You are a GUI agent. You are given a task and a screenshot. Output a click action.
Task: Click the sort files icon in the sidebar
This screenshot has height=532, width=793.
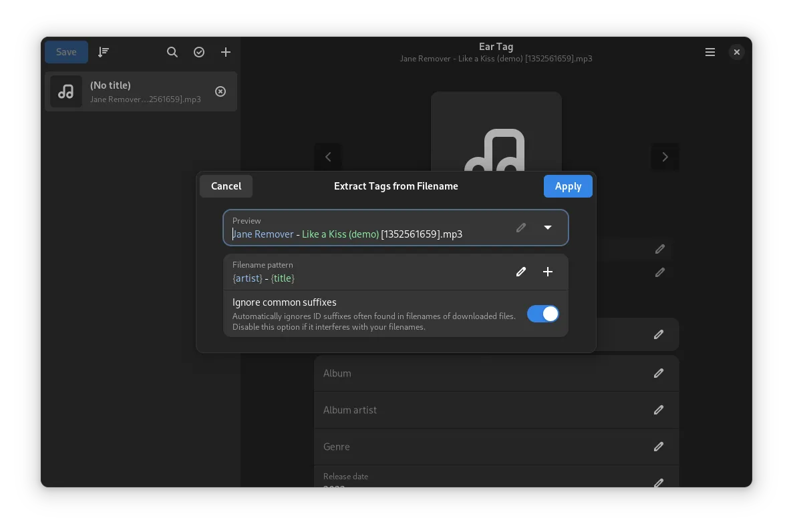104,52
